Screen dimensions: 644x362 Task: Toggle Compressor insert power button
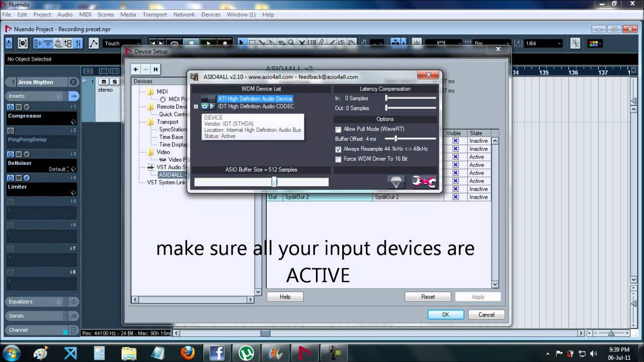11,107
